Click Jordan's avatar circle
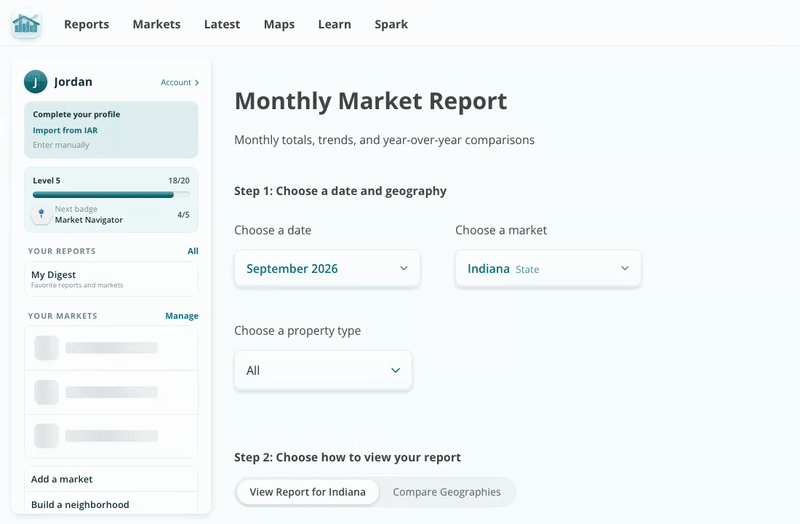This screenshot has height=524, width=800. (35, 82)
